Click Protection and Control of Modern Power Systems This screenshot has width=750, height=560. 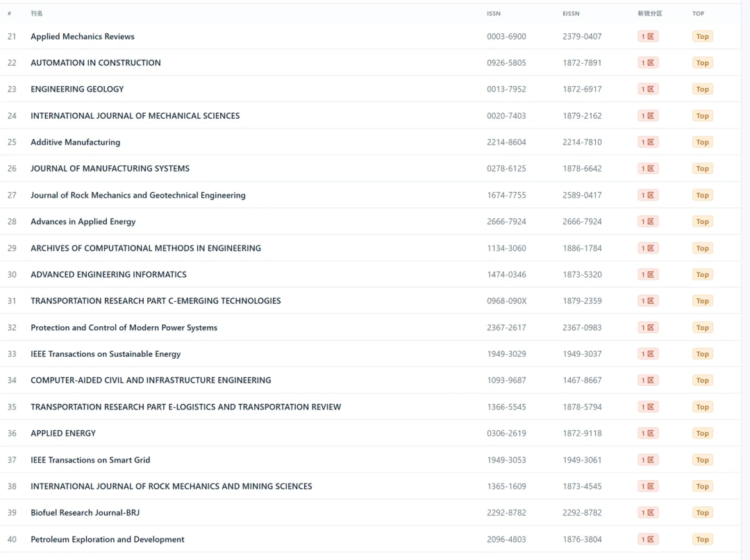click(x=124, y=328)
